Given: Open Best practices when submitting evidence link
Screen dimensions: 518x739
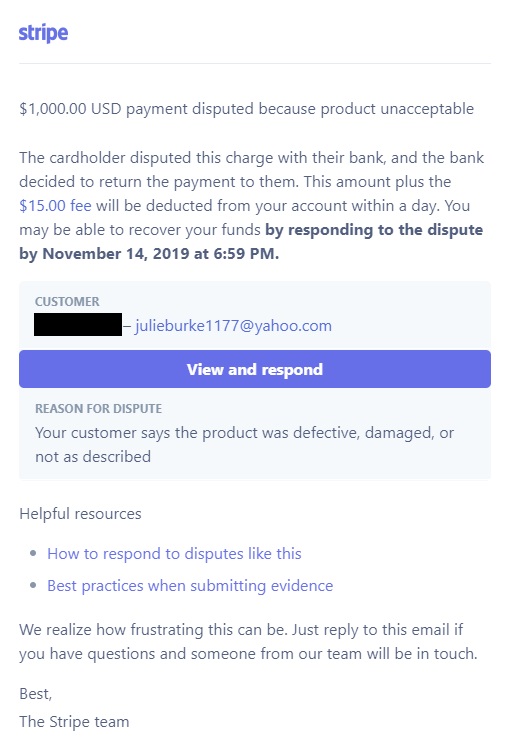Looking at the screenshot, I should click(190, 585).
